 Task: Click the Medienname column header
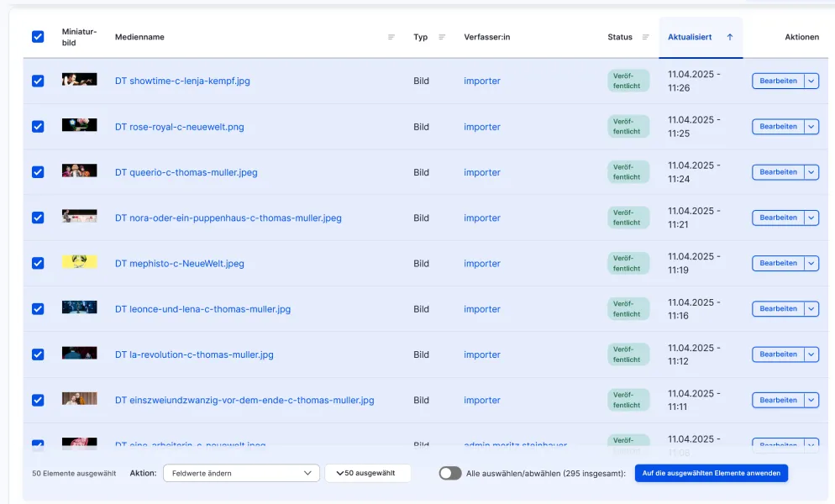coord(139,37)
